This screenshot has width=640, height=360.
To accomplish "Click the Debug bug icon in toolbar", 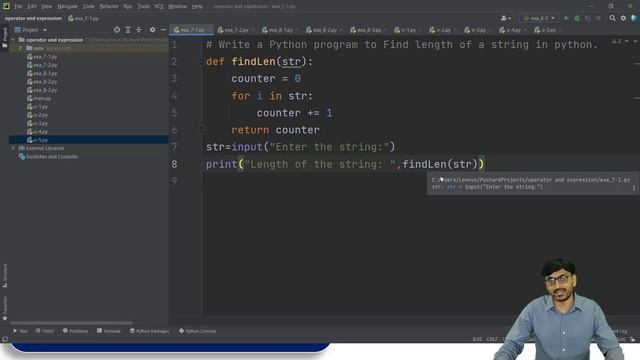I will tap(577, 18).
